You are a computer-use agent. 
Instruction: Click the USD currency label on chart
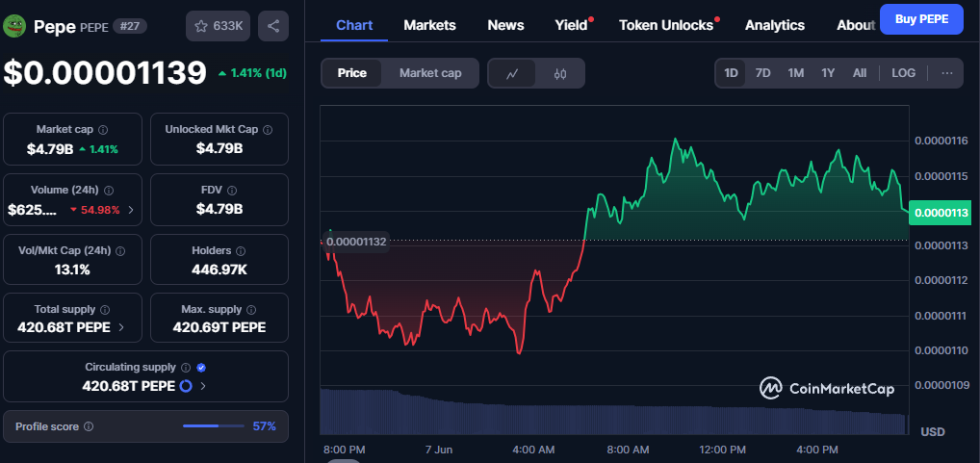click(x=933, y=432)
